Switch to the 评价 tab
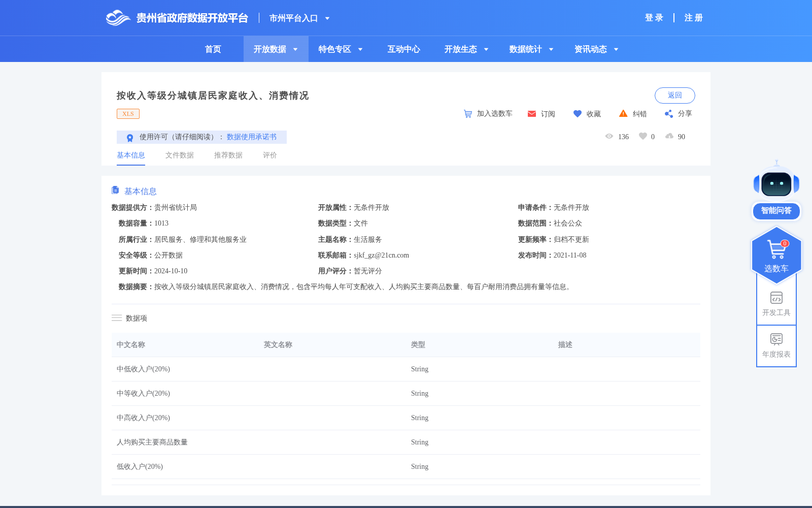The height and width of the screenshot is (508, 812). pos(270,155)
